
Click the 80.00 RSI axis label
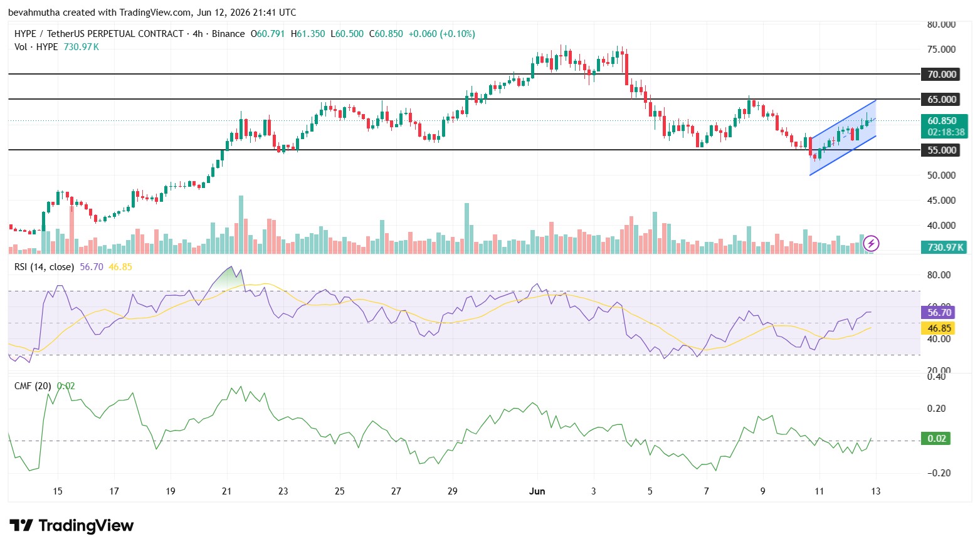(x=939, y=274)
